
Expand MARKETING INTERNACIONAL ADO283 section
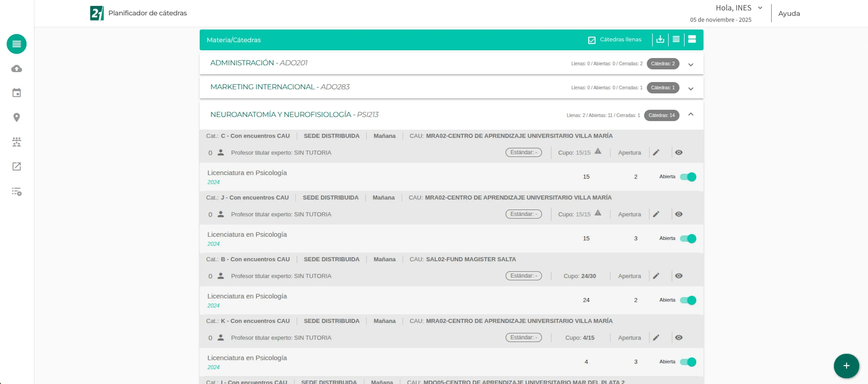(x=691, y=89)
